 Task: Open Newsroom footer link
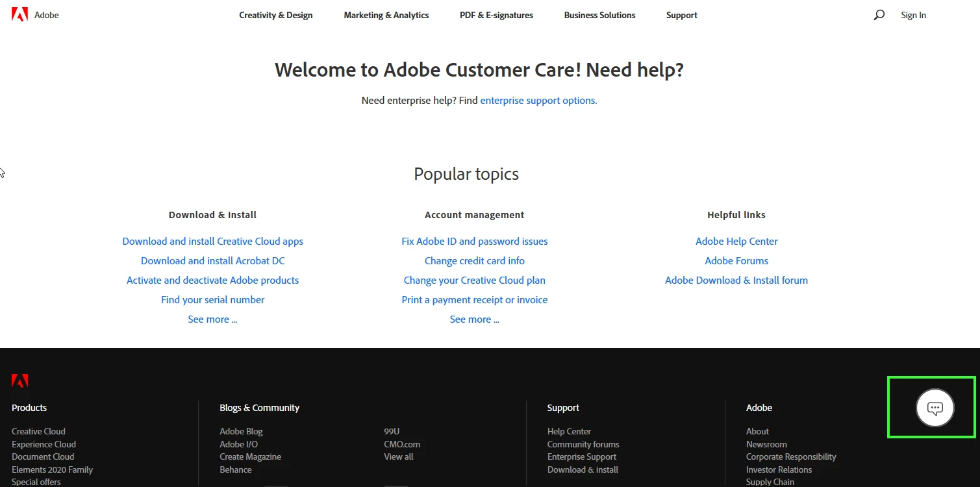click(766, 444)
